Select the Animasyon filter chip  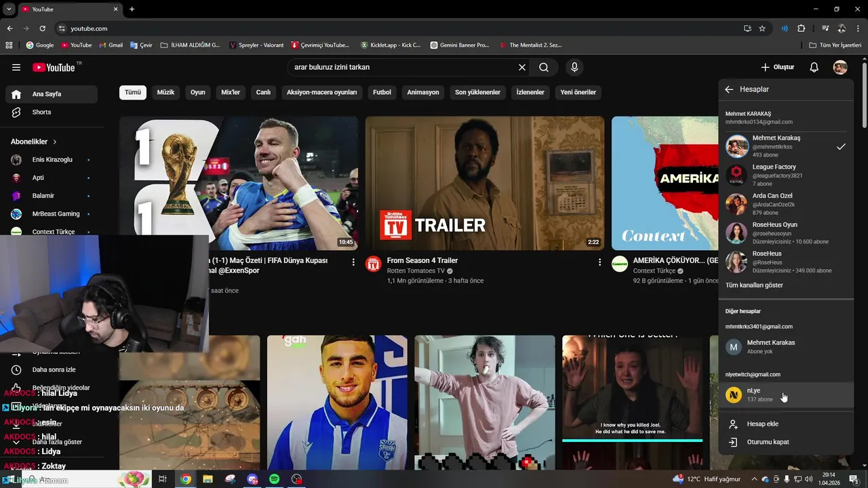tap(423, 92)
